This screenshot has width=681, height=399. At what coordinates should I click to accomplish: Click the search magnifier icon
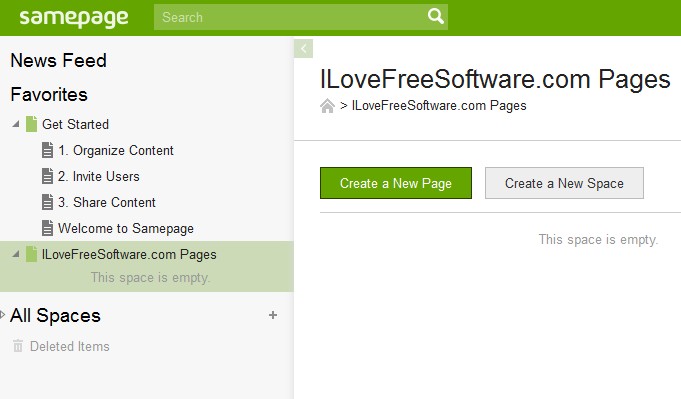point(436,16)
